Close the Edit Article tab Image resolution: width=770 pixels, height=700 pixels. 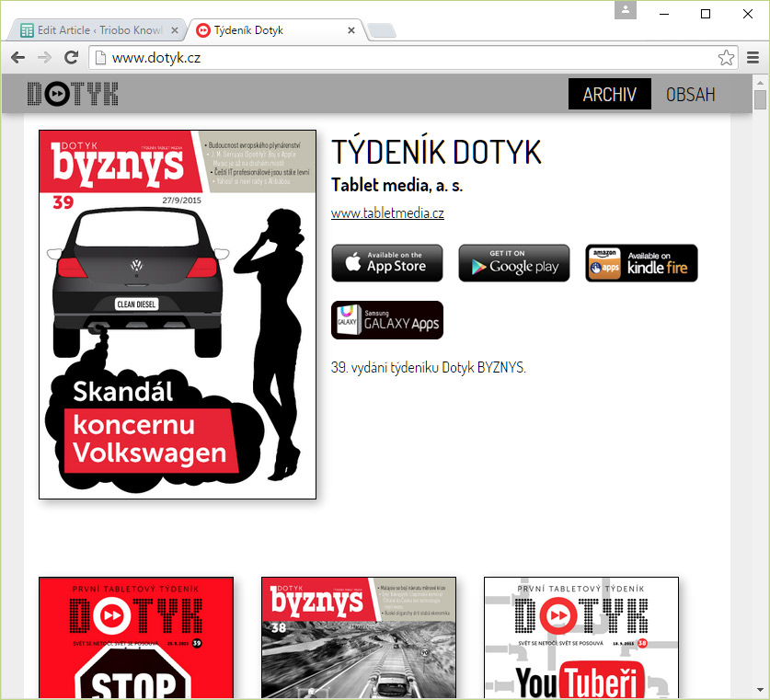[174, 30]
